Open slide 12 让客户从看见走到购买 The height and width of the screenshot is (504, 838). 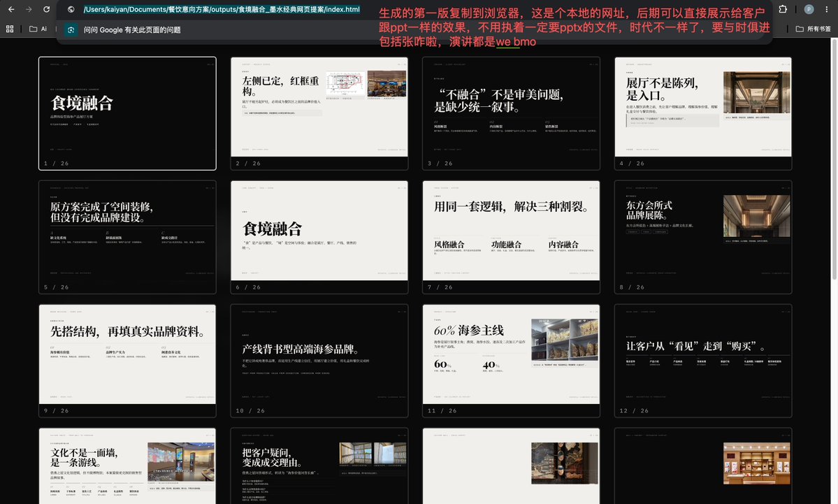[703, 361]
